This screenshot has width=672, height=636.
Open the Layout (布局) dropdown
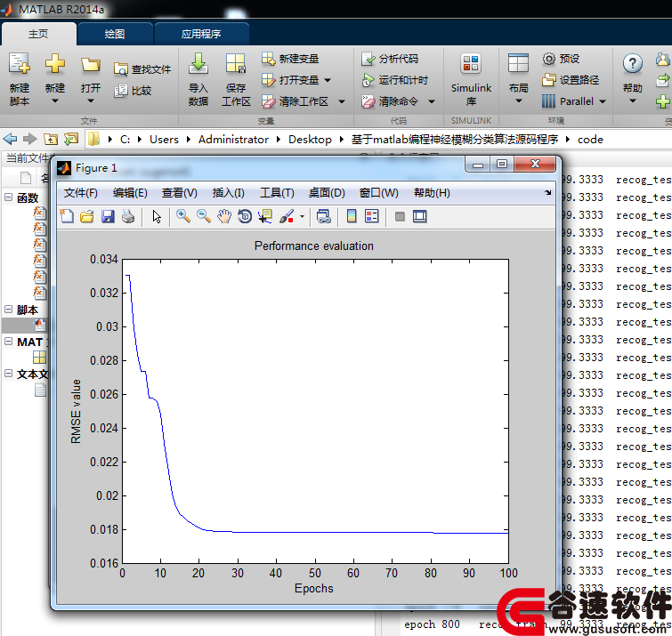(x=519, y=101)
